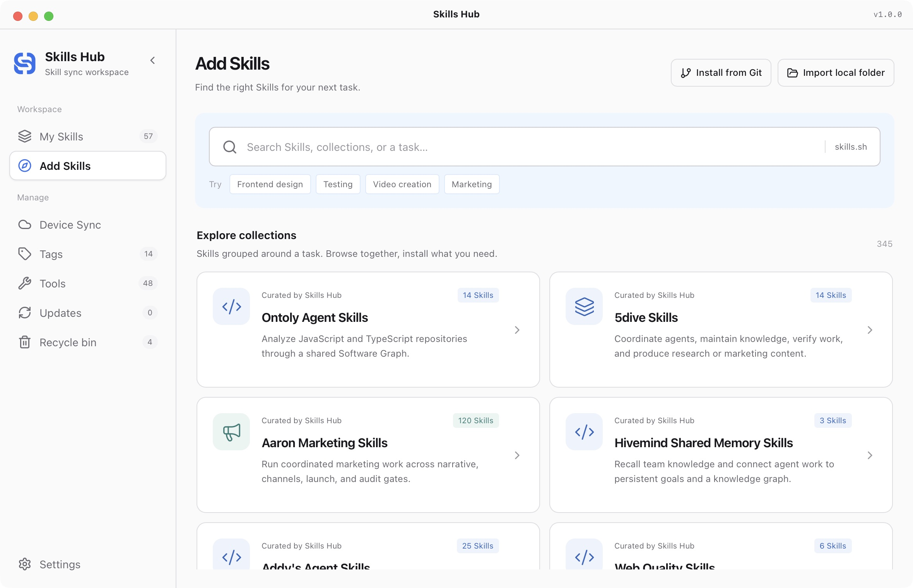The height and width of the screenshot is (588, 913).
Task: Click the Skills Hub logo icon
Action: click(25, 63)
